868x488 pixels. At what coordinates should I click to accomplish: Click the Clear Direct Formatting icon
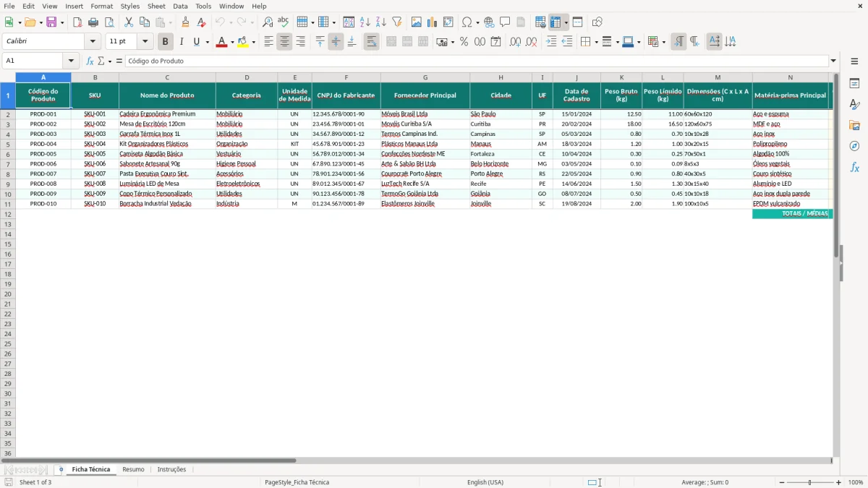(202, 22)
